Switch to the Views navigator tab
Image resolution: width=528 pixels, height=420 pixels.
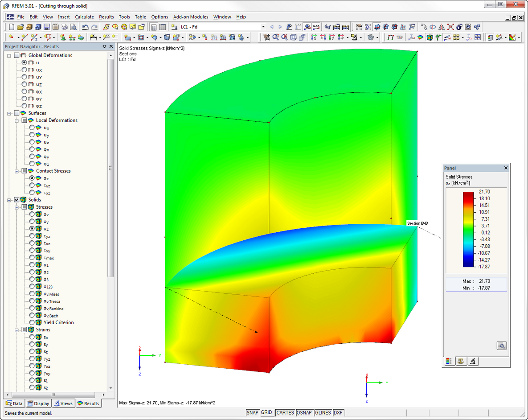[x=63, y=404]
